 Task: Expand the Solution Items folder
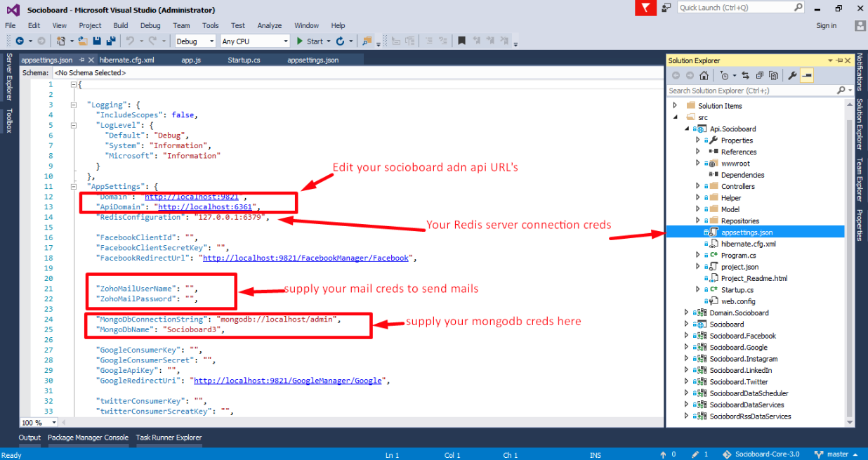[x=676, y=105]
